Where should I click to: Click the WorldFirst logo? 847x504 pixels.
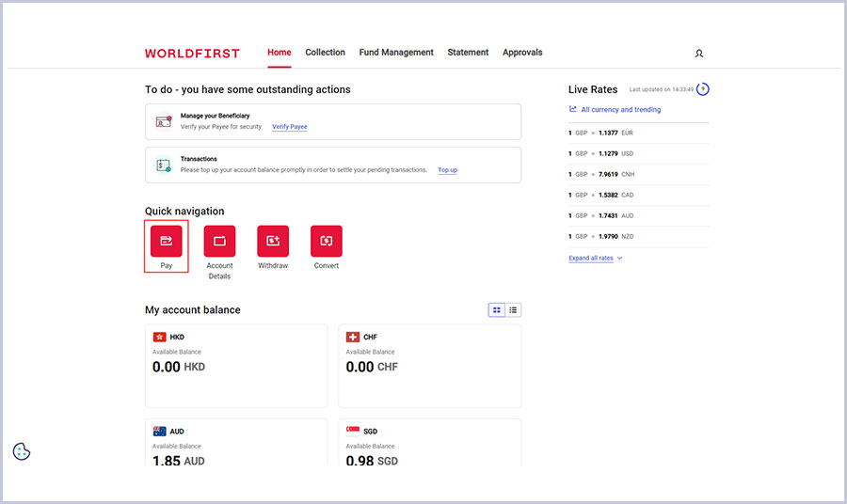[192, 54]
